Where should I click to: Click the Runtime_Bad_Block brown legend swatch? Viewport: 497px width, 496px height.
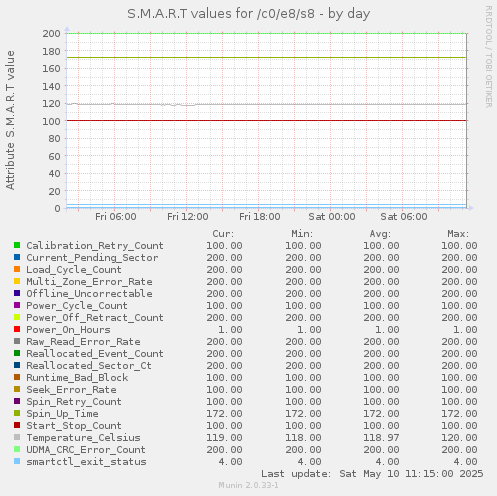[17, 377]
